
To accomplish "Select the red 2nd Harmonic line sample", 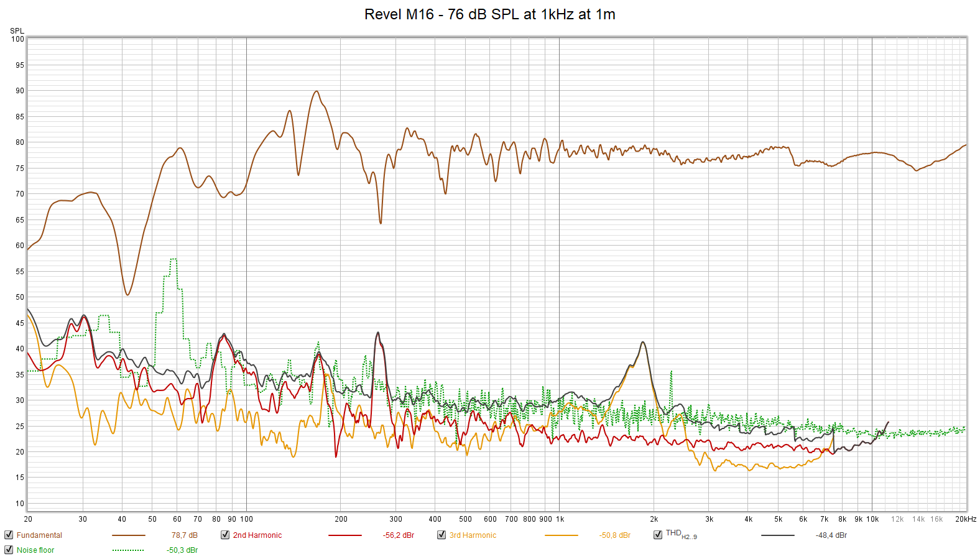I will coord(345,535).
